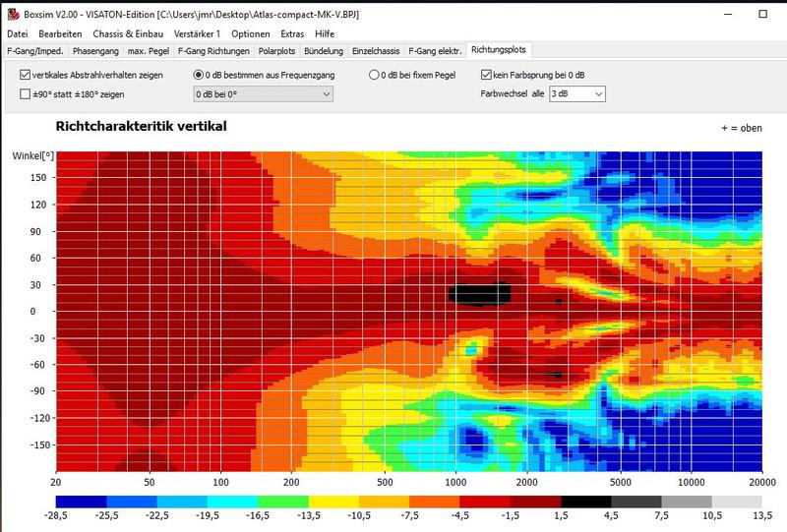Open the Farbwechsel 3 dB dropdown

577,93
